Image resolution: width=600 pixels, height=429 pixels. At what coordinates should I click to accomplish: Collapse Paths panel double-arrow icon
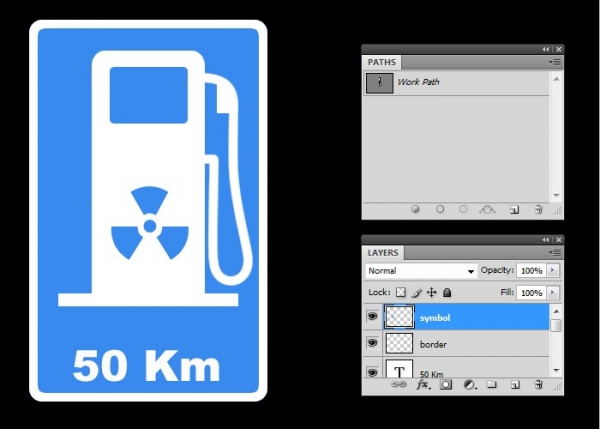[x=546, y=49]
